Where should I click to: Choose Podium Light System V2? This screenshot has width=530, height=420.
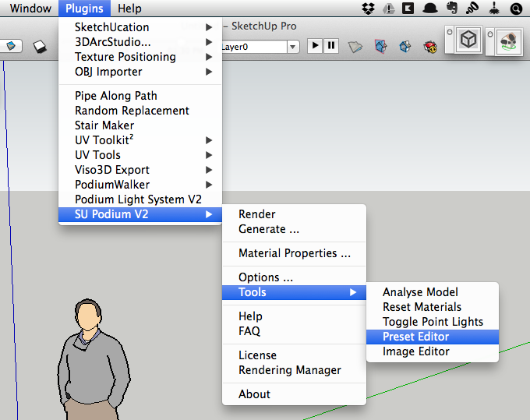(140, 199)
